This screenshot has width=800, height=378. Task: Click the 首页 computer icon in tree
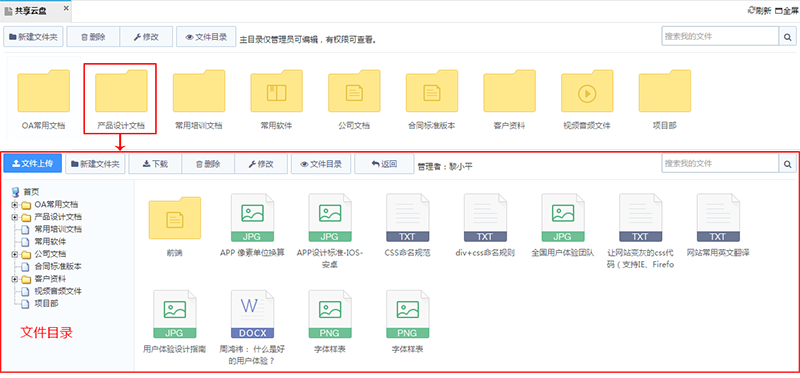15,192
